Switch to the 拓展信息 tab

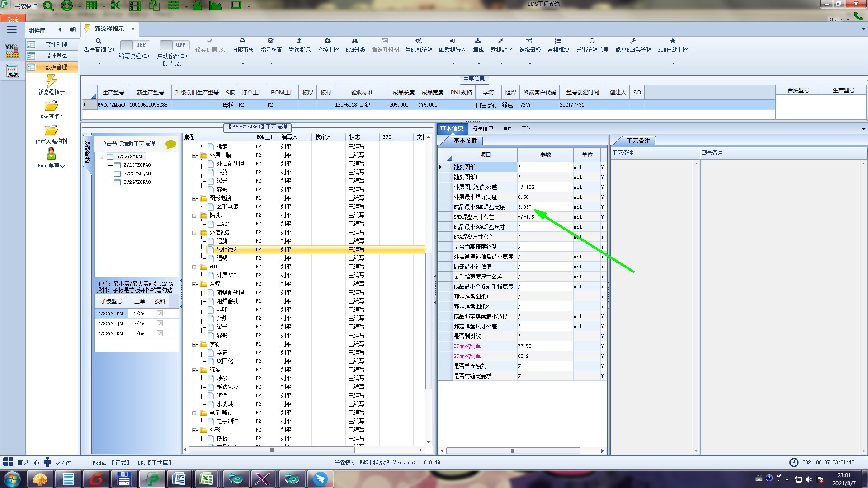click(482, 129)
